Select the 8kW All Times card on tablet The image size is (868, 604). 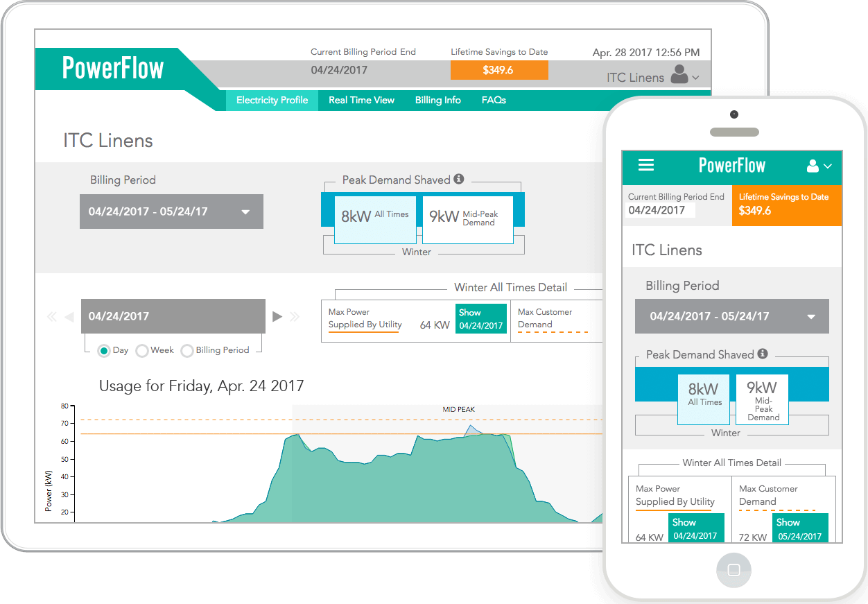376,219
